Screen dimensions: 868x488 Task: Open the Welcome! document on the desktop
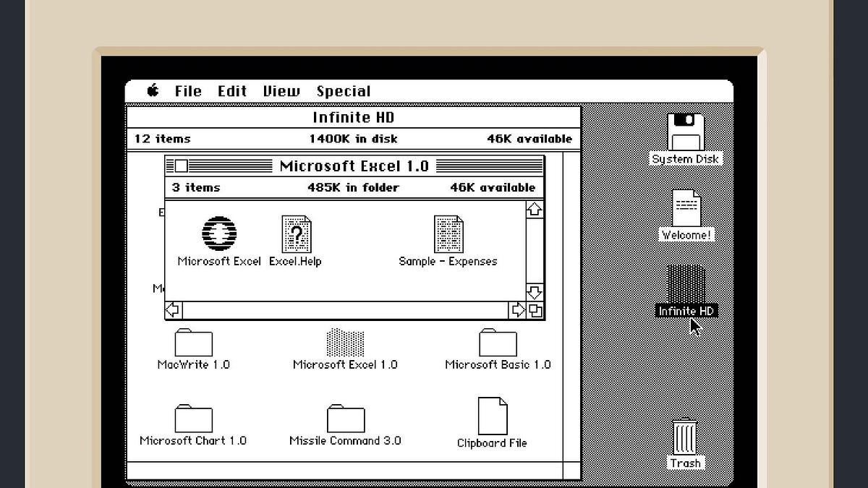684,210
